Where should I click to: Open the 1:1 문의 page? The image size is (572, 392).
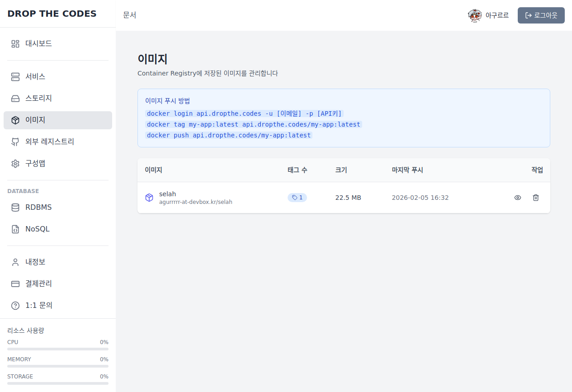(x=39, y=306)
